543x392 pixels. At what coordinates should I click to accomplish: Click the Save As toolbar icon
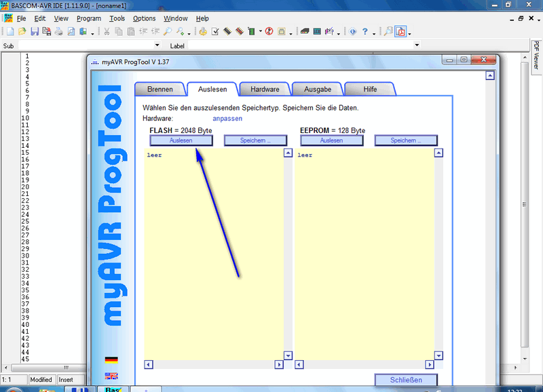pyautogui.click(x=46, y=31)
